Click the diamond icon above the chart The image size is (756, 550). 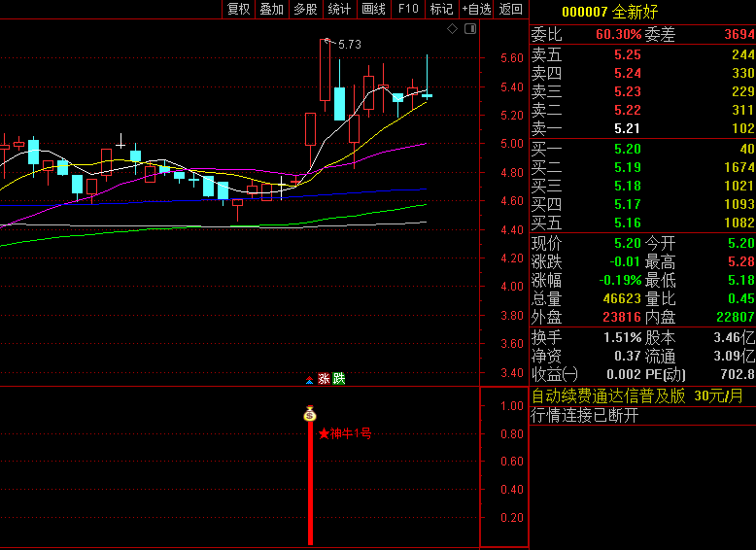(x=452, y=29)
